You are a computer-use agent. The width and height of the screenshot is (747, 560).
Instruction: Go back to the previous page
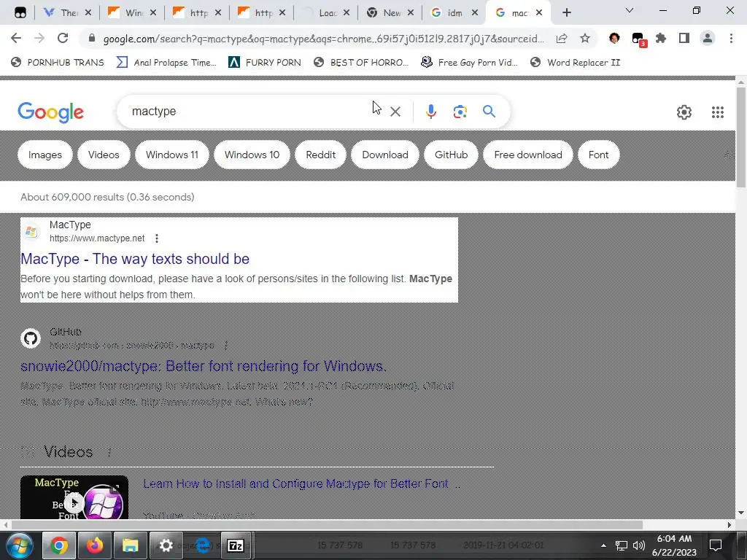16,38
